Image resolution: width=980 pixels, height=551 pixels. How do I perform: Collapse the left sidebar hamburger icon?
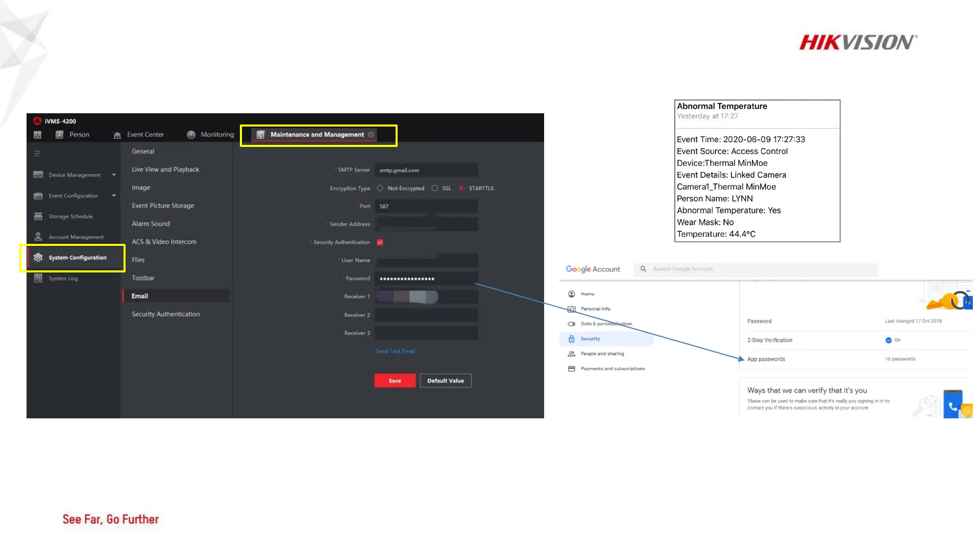[37, 153]
